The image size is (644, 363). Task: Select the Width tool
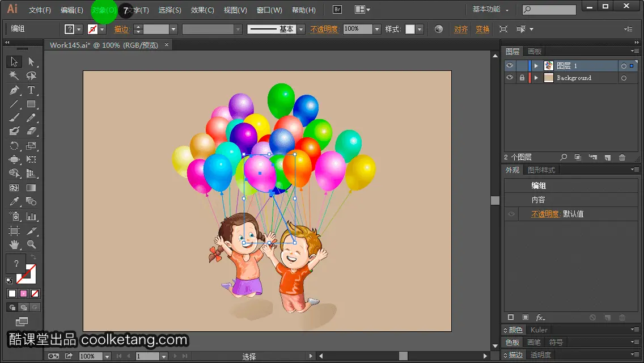[14, 159]
